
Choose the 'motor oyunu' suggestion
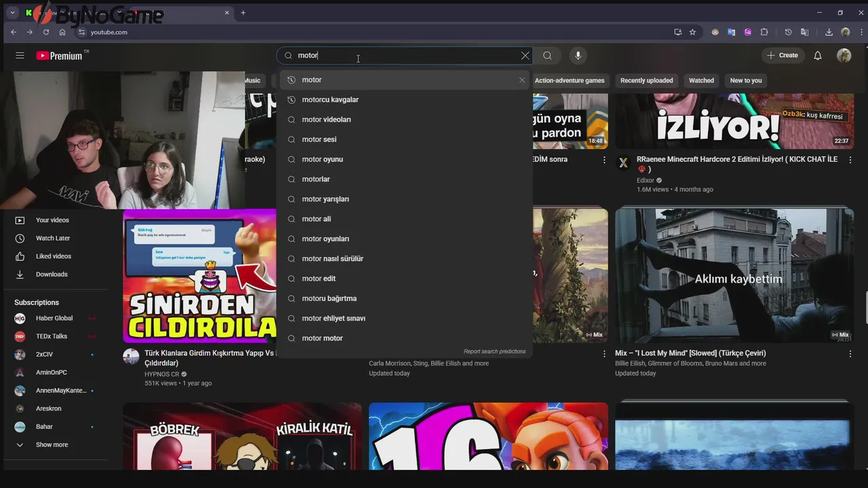pos(405,159)
